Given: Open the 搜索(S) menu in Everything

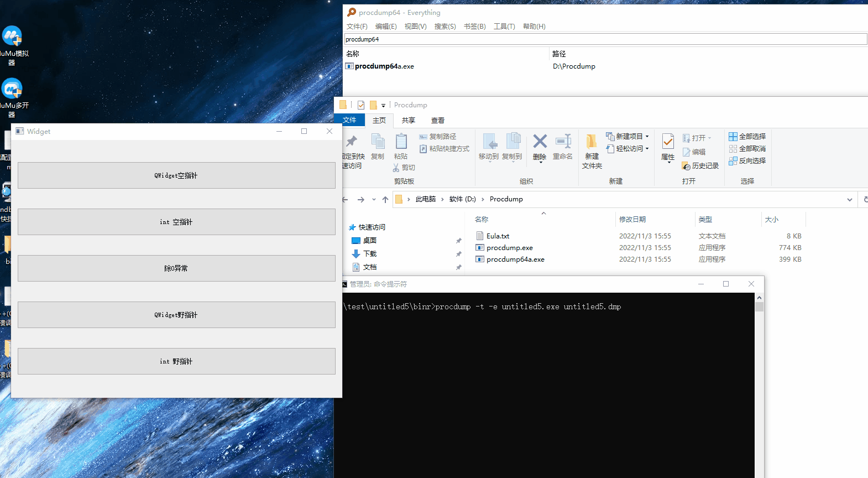Looking at the screenshot, I should coord(445,27).
